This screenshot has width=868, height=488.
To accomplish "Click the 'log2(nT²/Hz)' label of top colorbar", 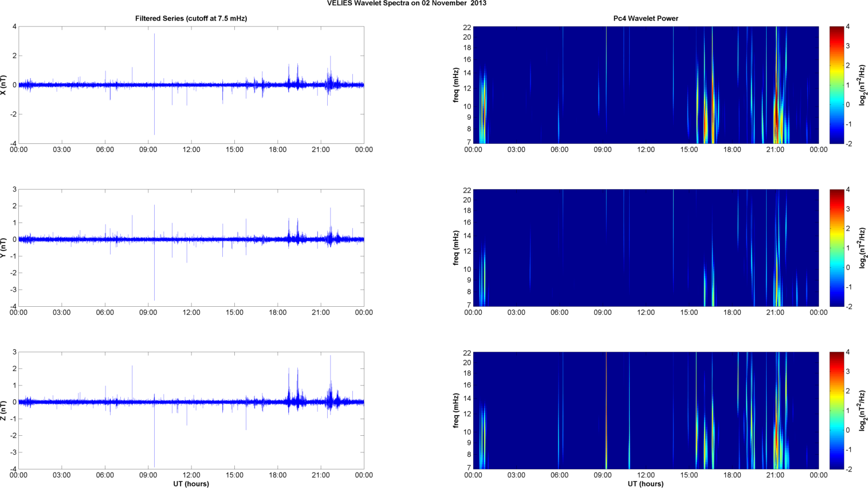I will (x=862, y=85).
